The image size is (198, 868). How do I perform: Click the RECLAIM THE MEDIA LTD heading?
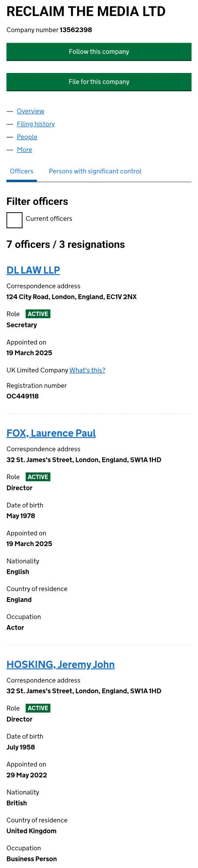(86, 11)
